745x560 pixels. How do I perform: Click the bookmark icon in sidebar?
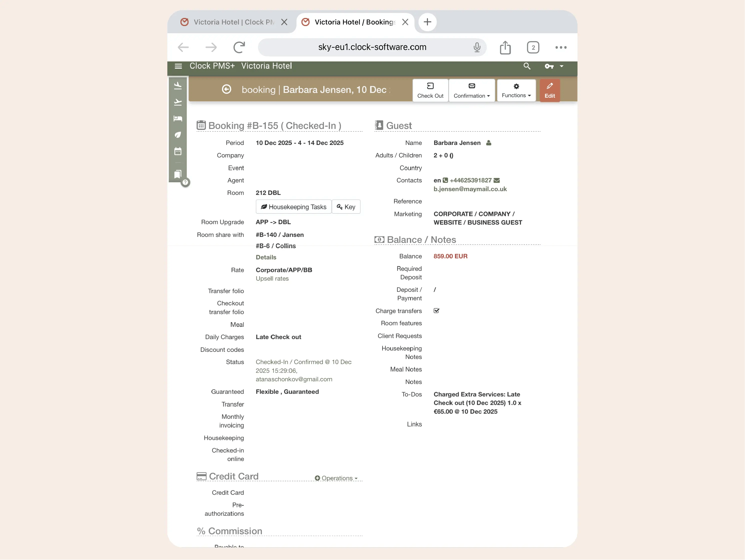178,174
